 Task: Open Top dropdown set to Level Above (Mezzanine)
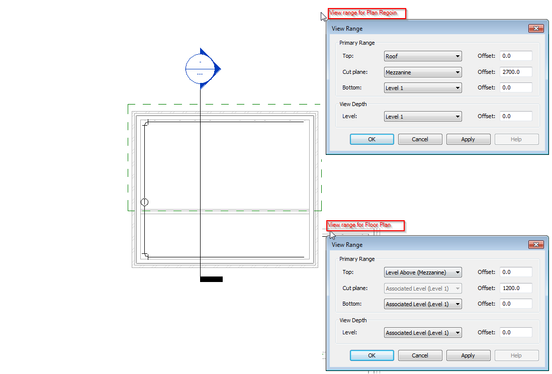(x=422, y=272)
